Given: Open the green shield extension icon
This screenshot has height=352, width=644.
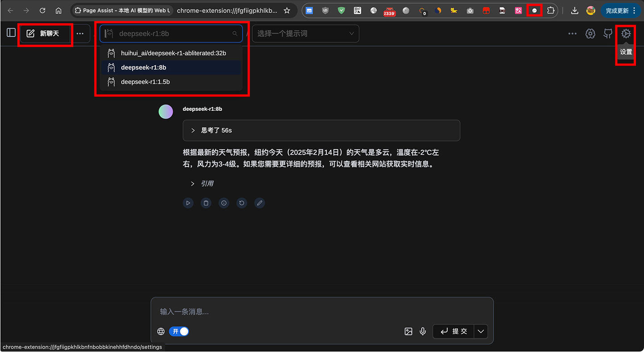Looking at the screenshot, I should click(x=341, y=10).
